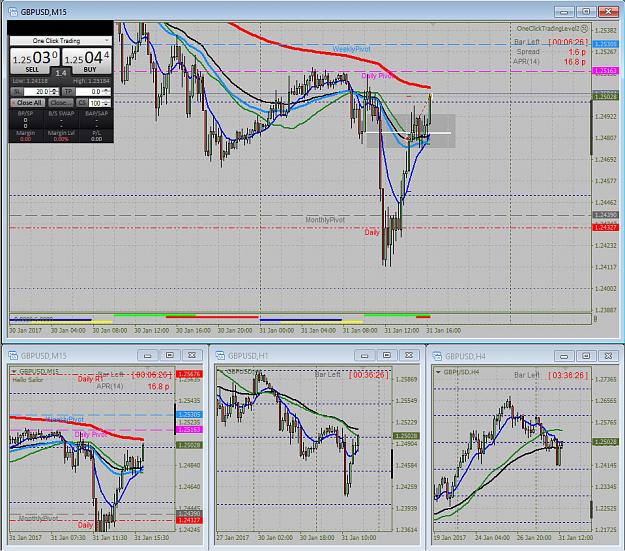Click the CS value field showing 100

coord(95,103)
